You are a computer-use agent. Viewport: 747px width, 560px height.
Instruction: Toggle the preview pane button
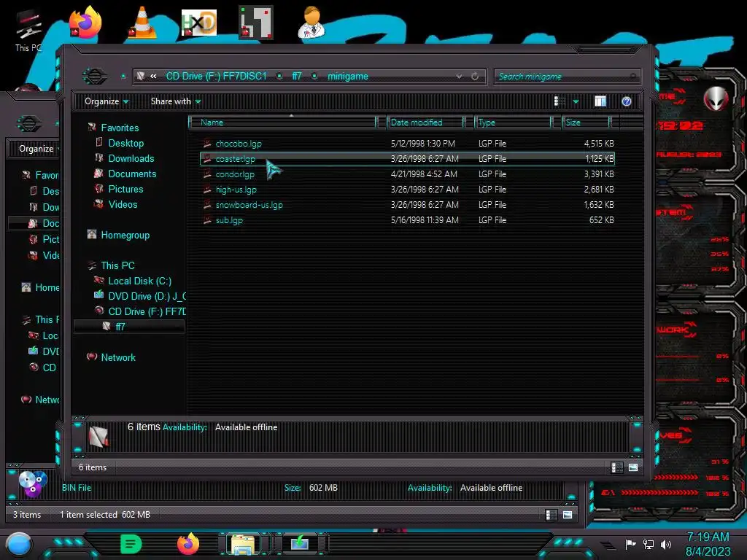600,101
